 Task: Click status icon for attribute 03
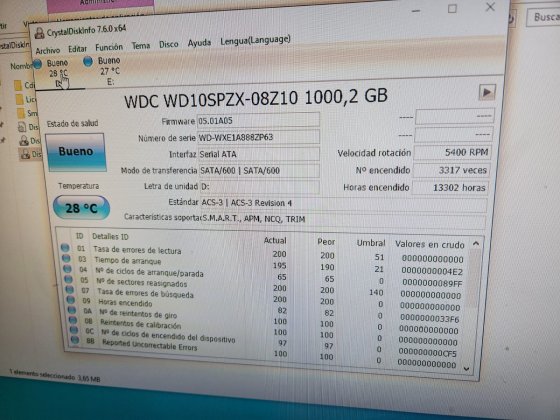66,258
